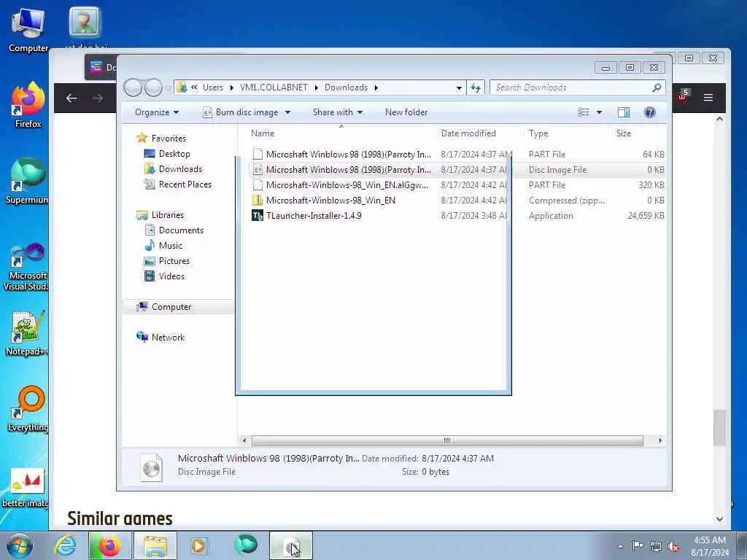This screenshot has height=560, width=747.
Task: Open the Computer desktop icon
Action: (28, 30)
